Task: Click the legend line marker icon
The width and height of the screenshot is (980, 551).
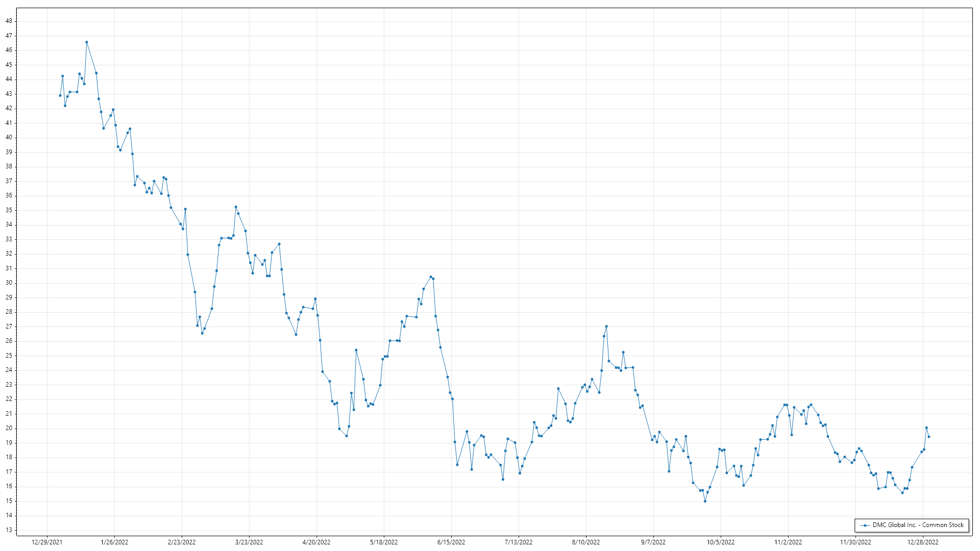Action: click(x=865, y=525)
